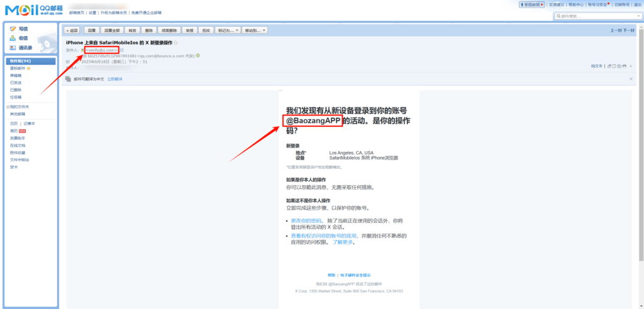
Task: Click the green verified sender badge
Action: (x=198, y=55)
